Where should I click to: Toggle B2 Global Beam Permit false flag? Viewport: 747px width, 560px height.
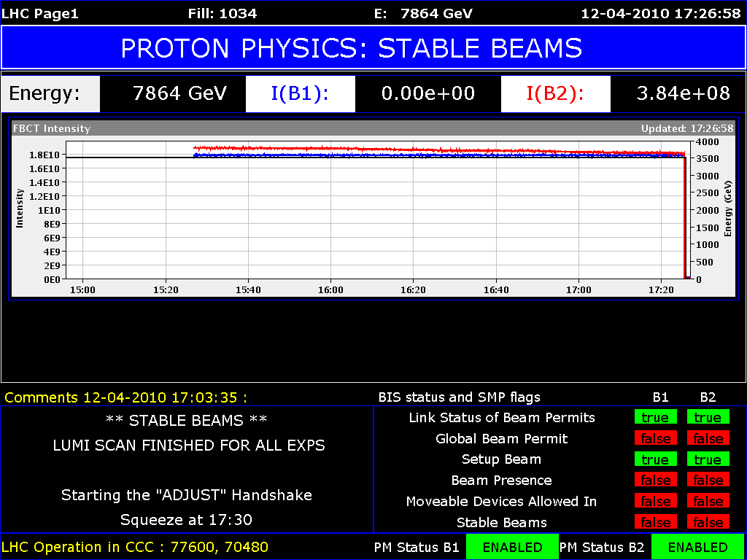[707, 439]
